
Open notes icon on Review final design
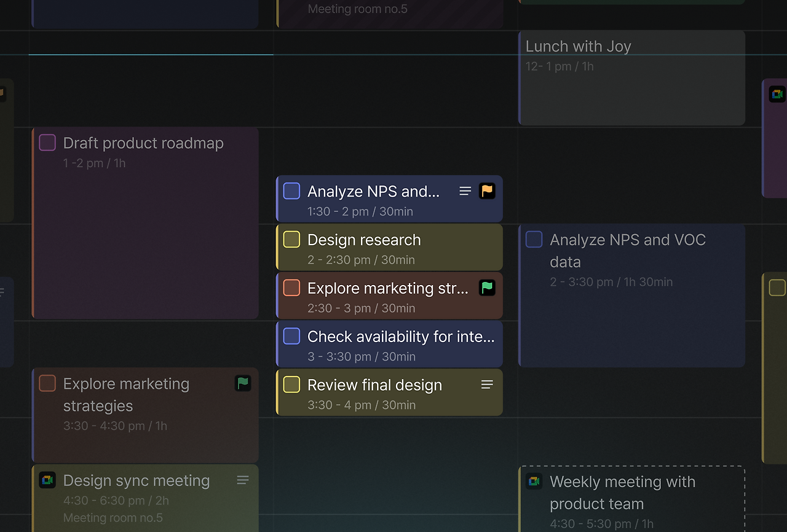pos(487,385)
